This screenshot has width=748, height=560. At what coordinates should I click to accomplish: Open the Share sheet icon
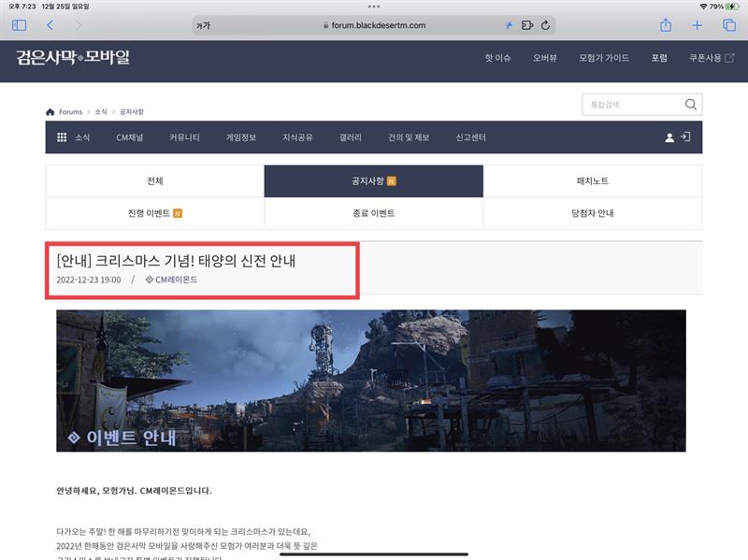[x=666, y=25]
